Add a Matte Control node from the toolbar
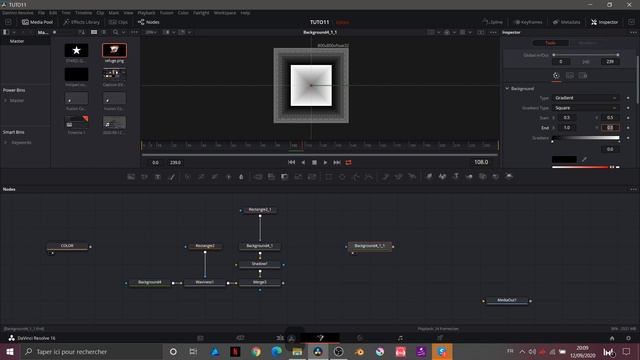The image size is (640, 360). pyautogui.click(x=284, y=177)
